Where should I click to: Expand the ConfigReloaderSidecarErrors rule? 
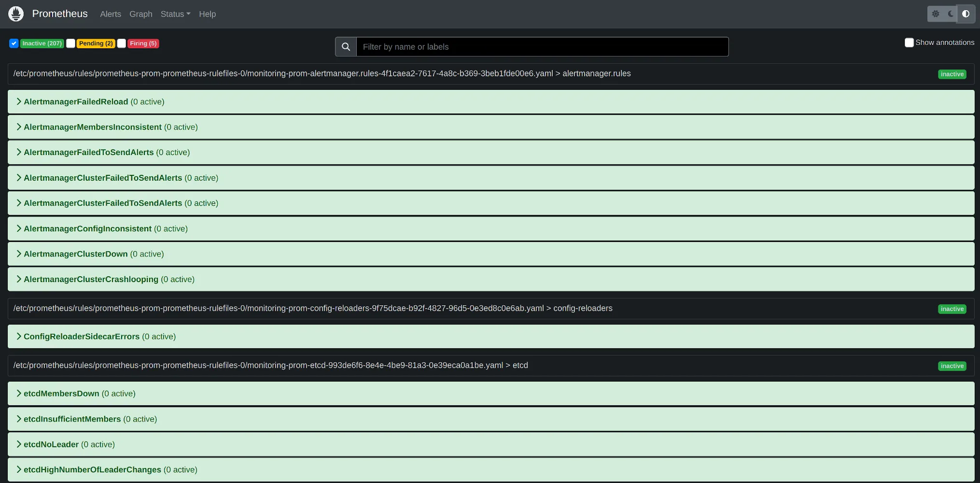pos(82,336)
